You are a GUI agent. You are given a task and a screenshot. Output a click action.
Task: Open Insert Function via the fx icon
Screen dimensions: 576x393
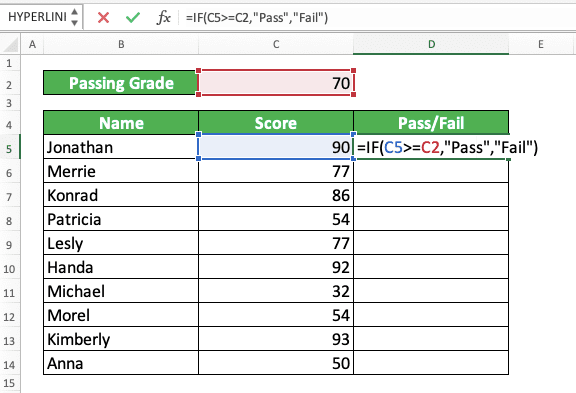[x=163, y=17]
